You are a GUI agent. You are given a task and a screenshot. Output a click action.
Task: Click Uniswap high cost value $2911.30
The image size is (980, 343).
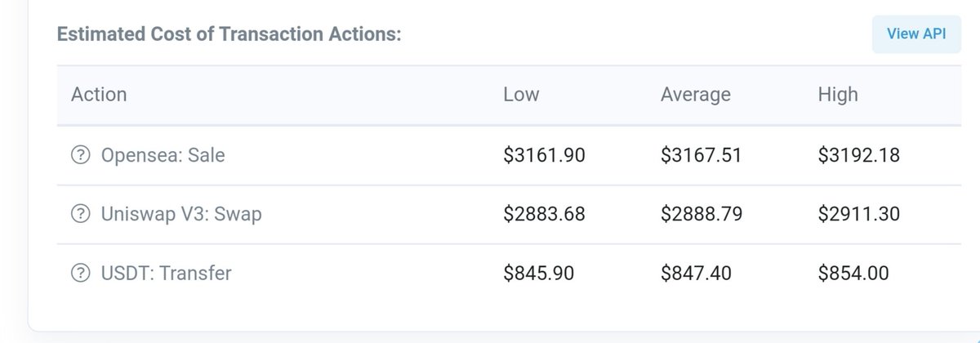[x=858, y=214]
